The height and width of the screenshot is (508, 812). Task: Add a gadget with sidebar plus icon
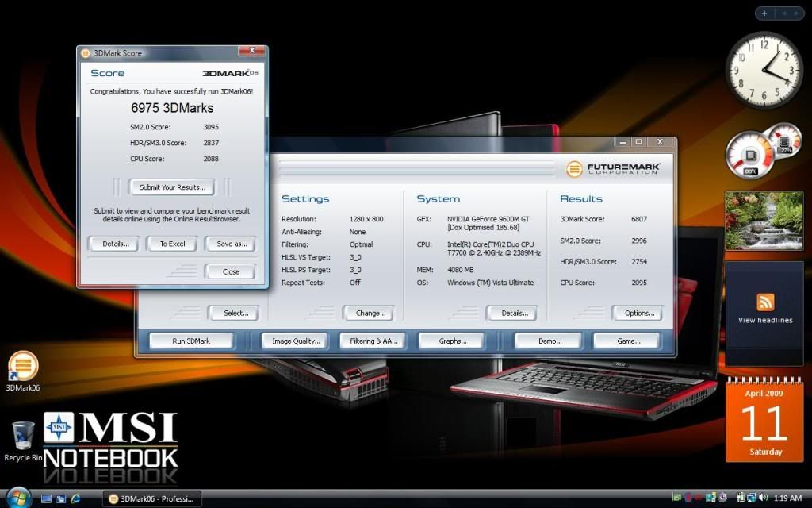(764, 13)
